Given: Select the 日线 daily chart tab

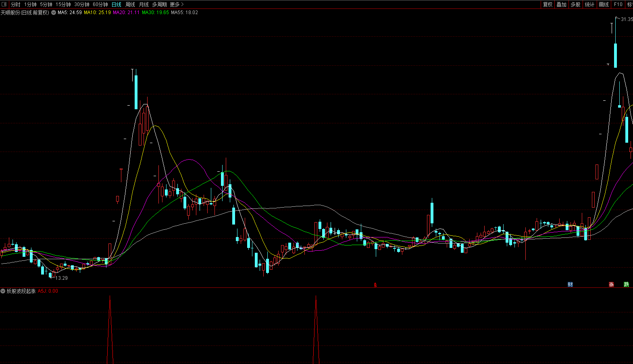Looking at the screenshot, I should [117, 4].
